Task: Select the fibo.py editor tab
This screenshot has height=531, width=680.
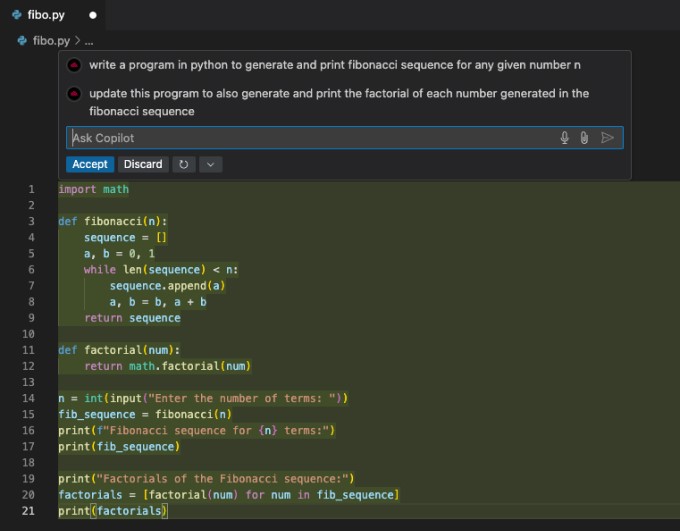Action: [52, 15]
